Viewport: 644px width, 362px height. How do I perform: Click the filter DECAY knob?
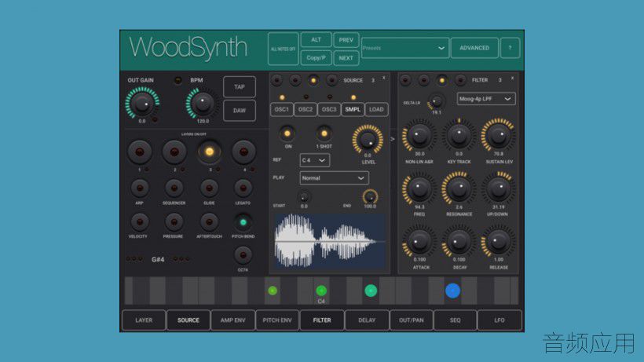pyautogui.click(x=459, y=242)
